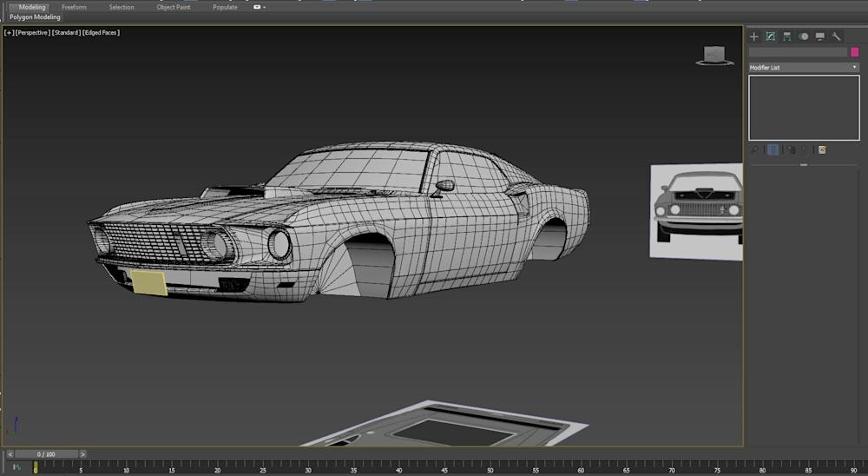Click the next frame arrow on time slider
This screenshot has height=476, width=868.
click(82, 453)
